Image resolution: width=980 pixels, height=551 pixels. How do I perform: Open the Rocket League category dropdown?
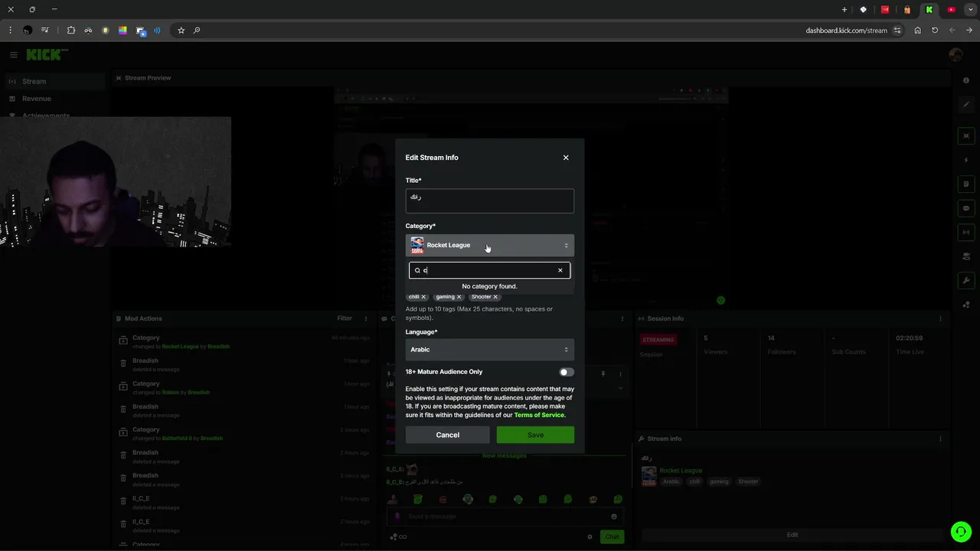[490, 245]
